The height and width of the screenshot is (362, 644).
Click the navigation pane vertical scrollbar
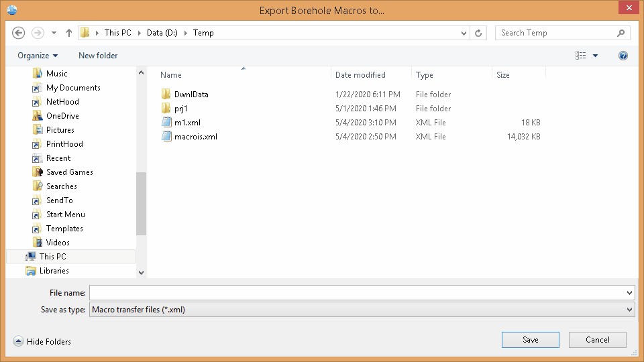[141, 201]
